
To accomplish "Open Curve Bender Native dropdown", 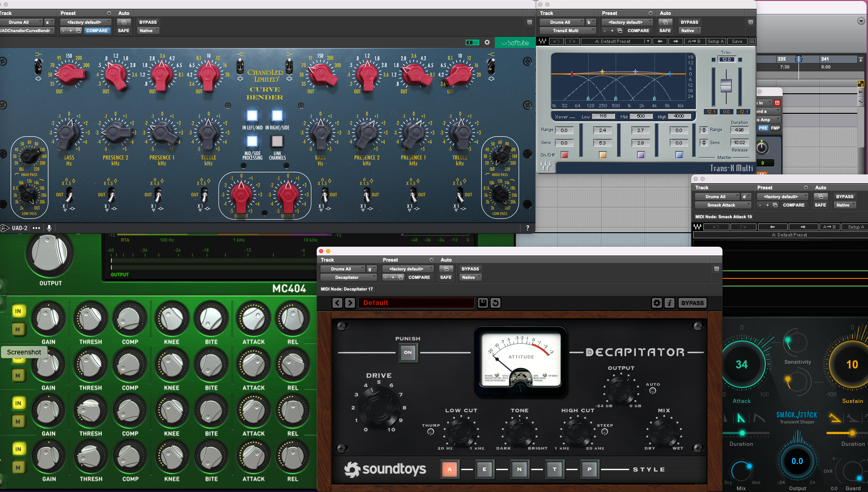I will point(148,30).
